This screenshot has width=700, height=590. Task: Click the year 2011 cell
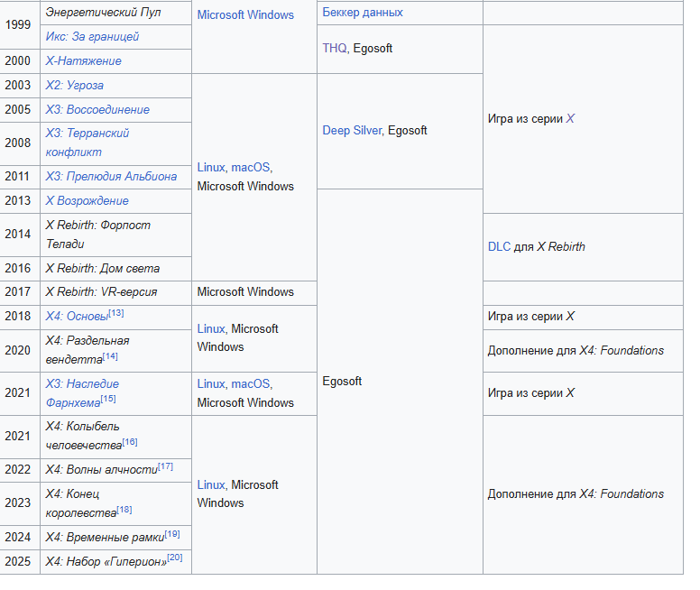(20, 177)
